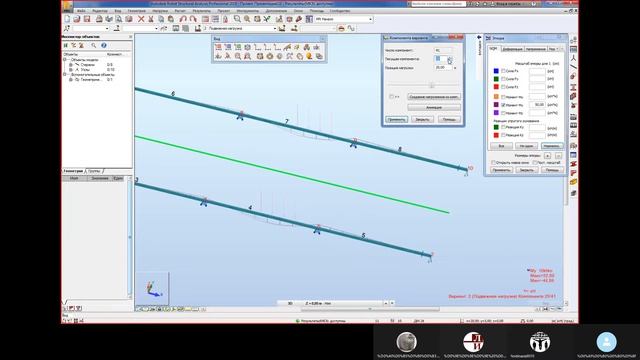This screenshot has width=640, height=360.
Task: Click the Save diskette icon in main toolbar
Action: pyautogui.click(x=87, y=19)
